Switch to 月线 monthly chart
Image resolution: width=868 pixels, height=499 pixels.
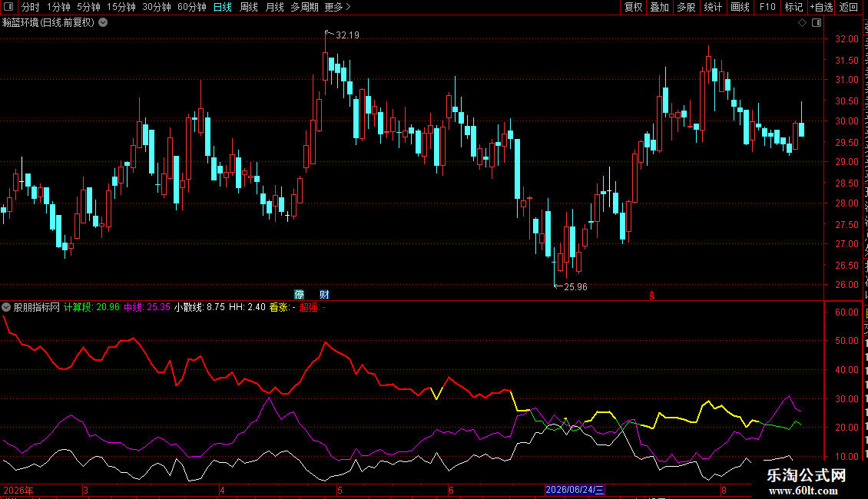pyautogui.click(x=274, y=7)
